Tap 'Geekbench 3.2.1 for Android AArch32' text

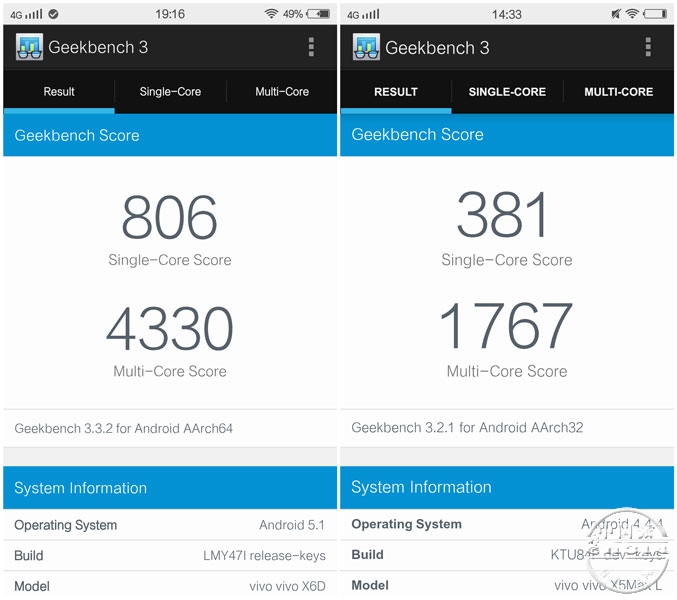tap(467, 427)
